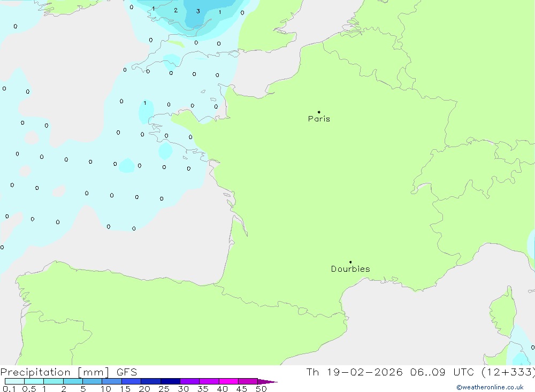Click the Paris city label
The width and height of the screenshot is (535, 392).
319,119
